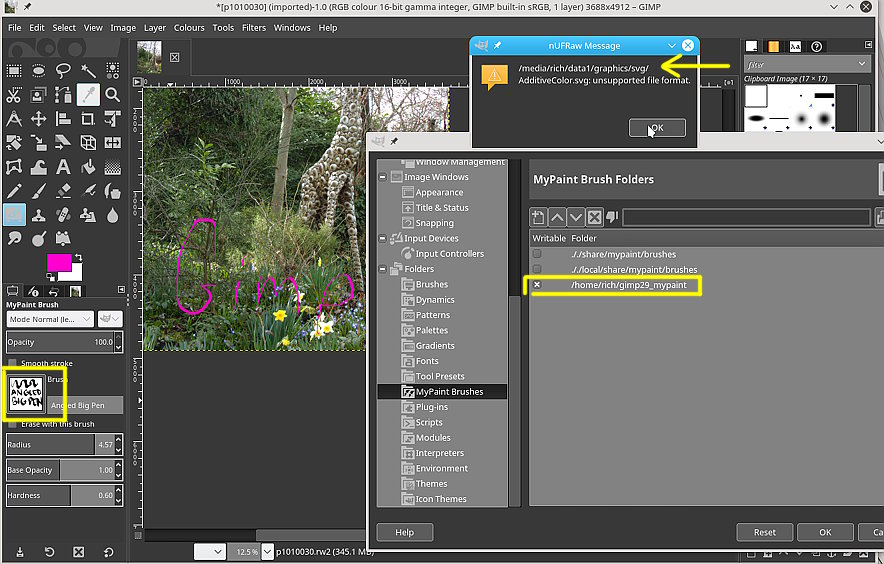Click the add new folder icon

[x=538, y=217]
